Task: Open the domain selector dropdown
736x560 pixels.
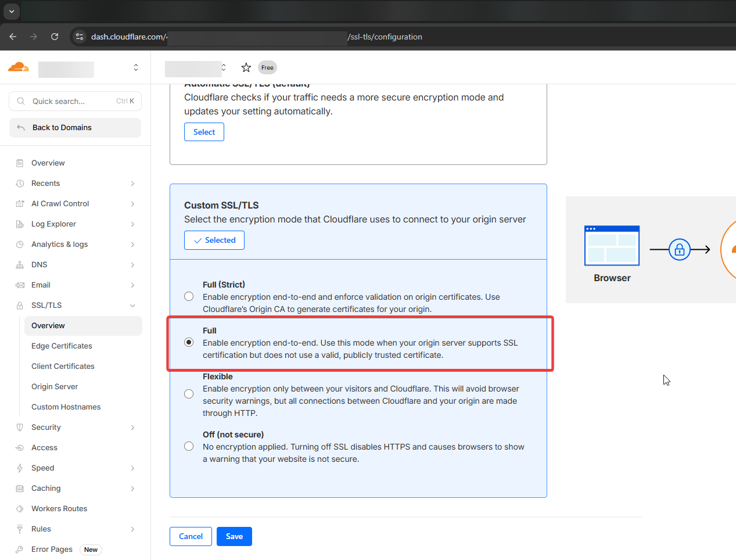Action: click(x=224, y=68)
